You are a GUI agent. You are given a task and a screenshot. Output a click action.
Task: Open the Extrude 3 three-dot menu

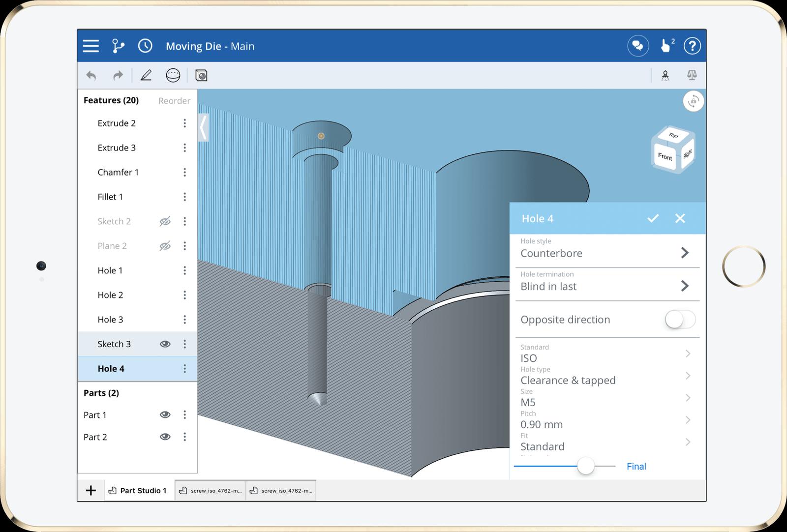(184, 148)
